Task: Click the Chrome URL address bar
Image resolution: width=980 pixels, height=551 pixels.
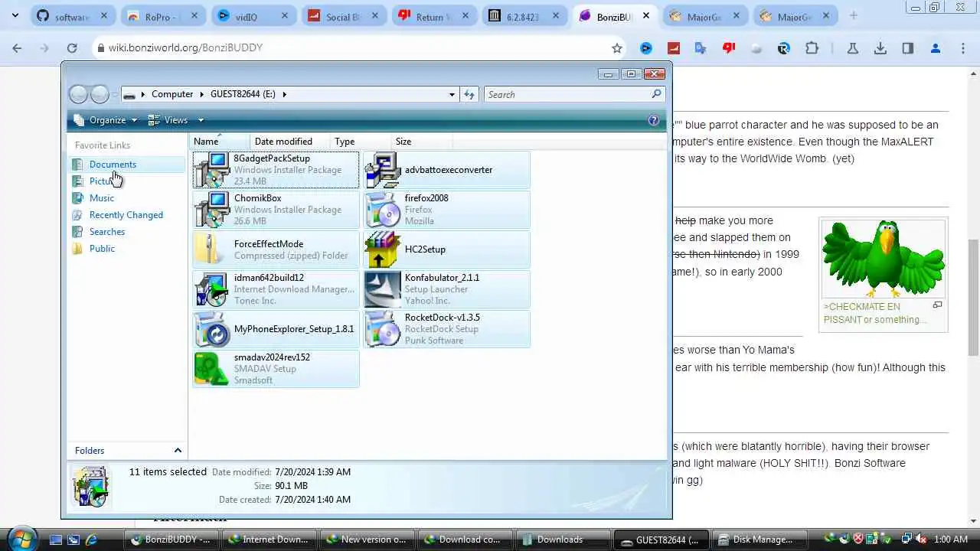Action: point(356,47)
